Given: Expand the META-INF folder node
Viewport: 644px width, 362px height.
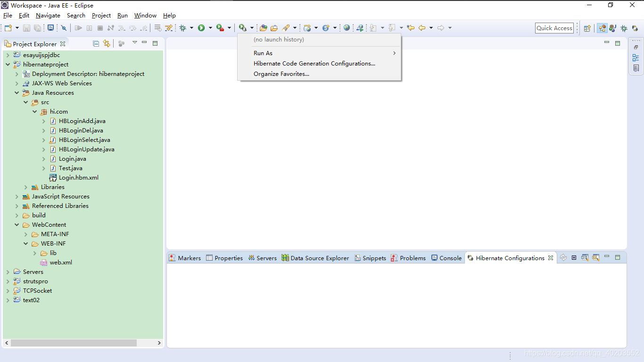Looking at the screenshot, I should 25,234.
